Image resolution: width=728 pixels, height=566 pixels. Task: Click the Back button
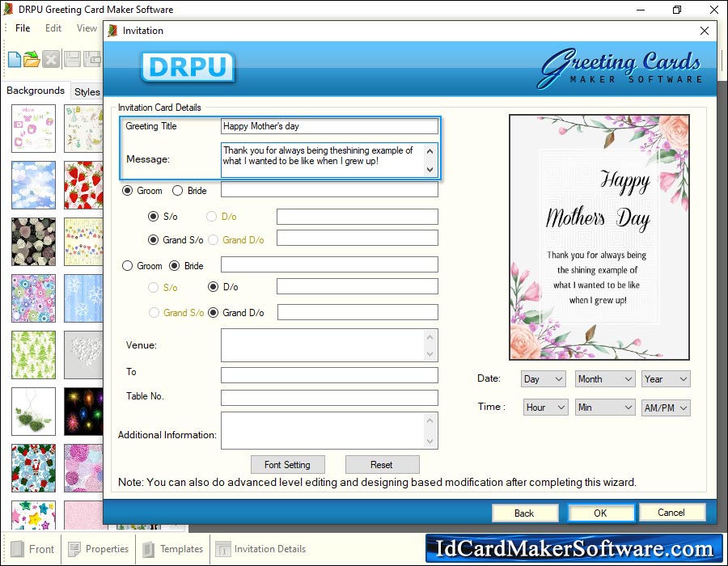524,513
